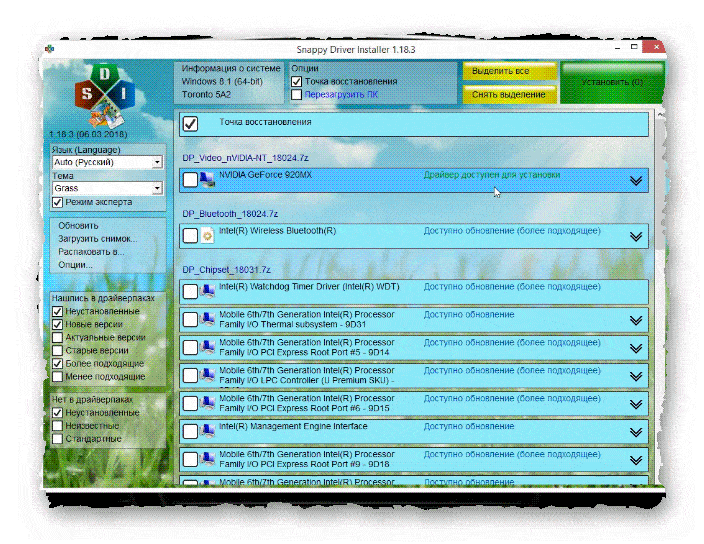Enable the Стандартные filter
This screenshot has width=704, height=544.
(x=57, y=439)
